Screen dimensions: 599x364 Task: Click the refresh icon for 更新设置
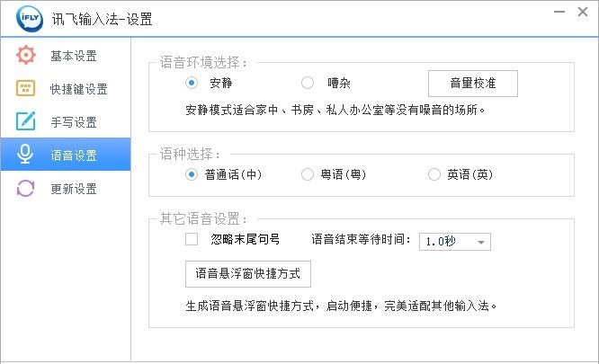[x=25, y=189]
